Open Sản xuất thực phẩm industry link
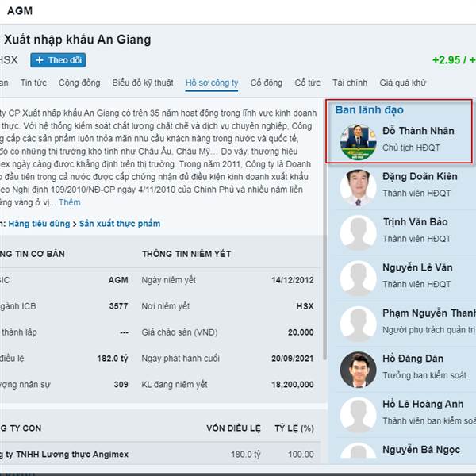The width and height of the screenshot is (476, 476). click(120, 224)
